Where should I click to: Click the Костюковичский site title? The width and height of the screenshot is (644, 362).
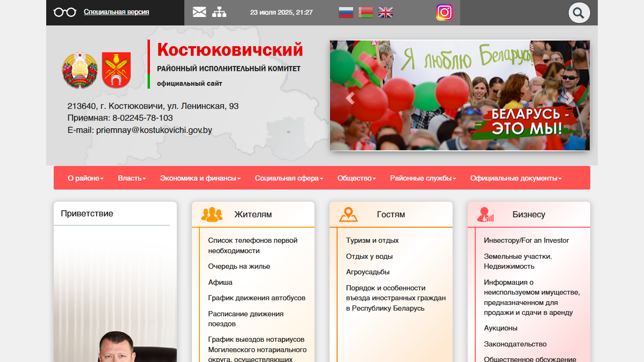point(230,49)
